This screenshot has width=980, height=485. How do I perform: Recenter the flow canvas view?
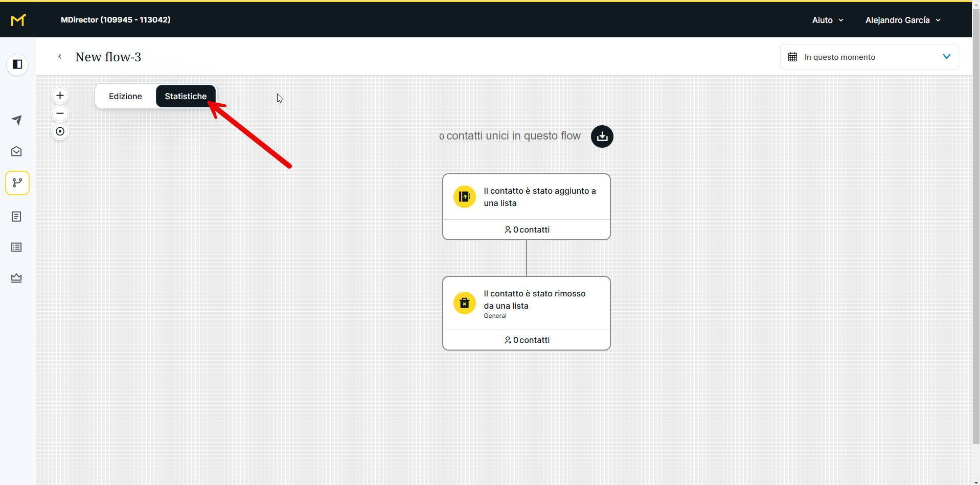[x=60, y=131]
